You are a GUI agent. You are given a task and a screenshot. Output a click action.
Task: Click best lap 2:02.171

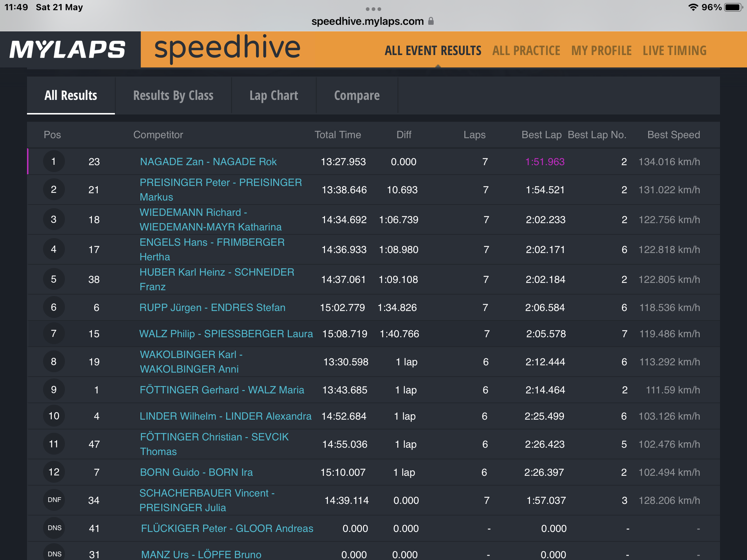[545, 249]
